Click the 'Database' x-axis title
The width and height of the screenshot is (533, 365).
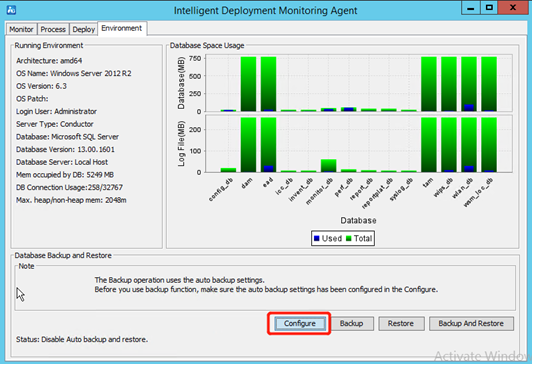(x=358, y=221)
